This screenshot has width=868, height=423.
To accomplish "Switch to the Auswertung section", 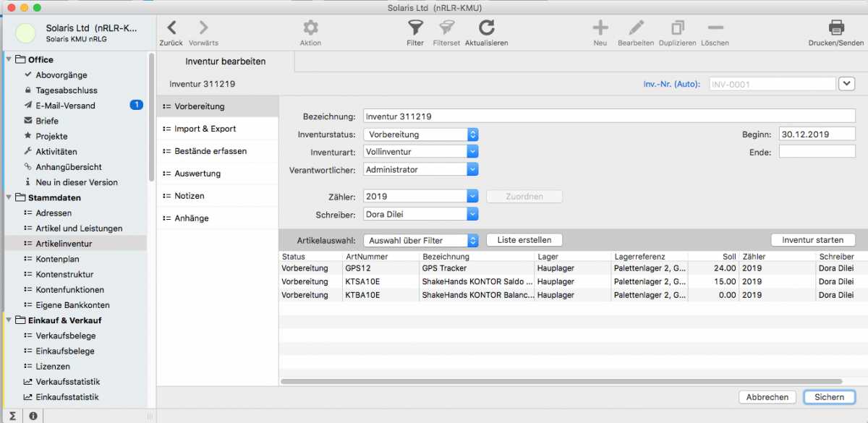I will tap(197, 174).
